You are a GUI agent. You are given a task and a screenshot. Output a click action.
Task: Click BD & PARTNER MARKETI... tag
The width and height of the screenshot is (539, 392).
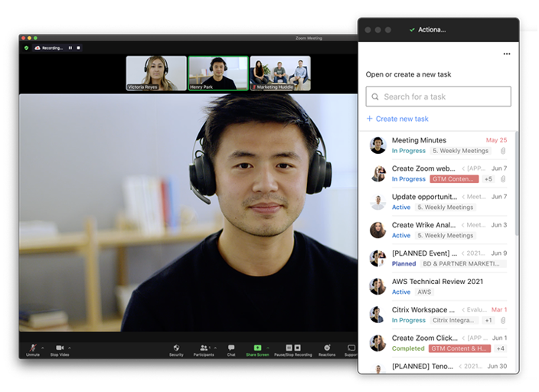[463, 263]
